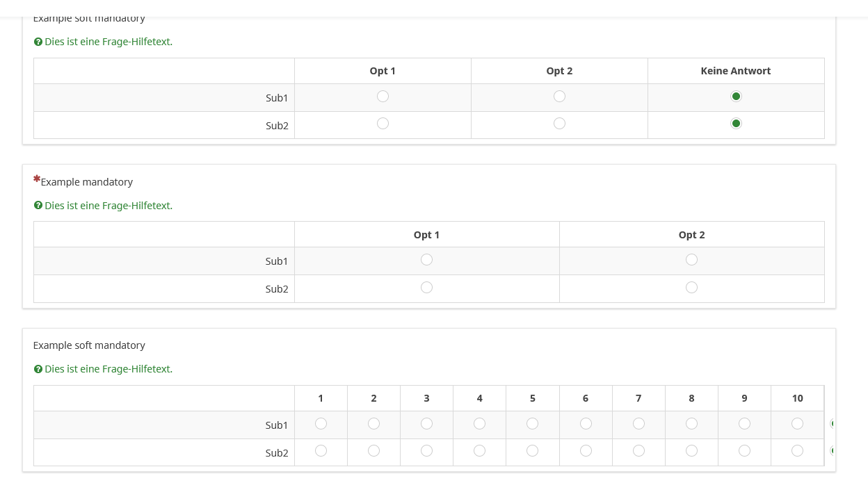Select Keine Antwort for Sub1
The height and width of the screenshot is (492, 868).
pos(736,97)
